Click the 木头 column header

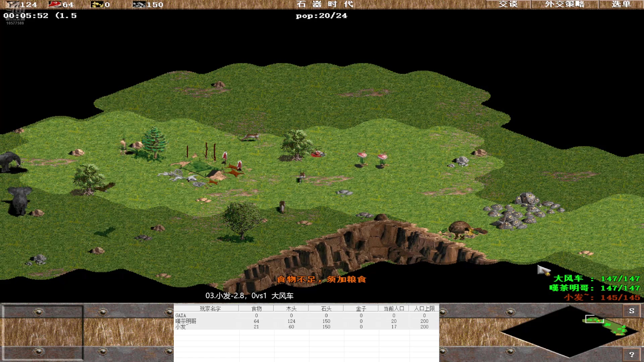(x=291, y=308)
